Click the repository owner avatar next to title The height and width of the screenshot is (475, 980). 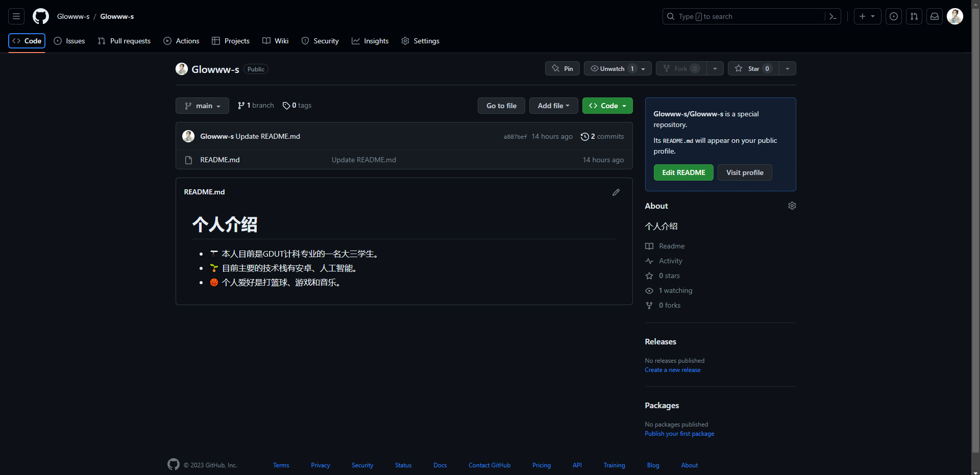pos(182,69)
